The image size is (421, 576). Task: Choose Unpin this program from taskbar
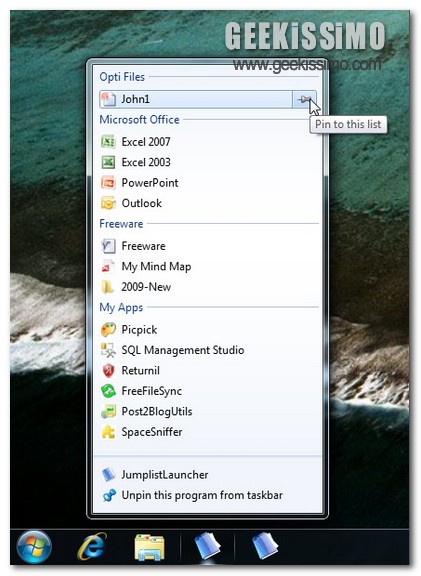pyautogui.click(x=202, y=495)
